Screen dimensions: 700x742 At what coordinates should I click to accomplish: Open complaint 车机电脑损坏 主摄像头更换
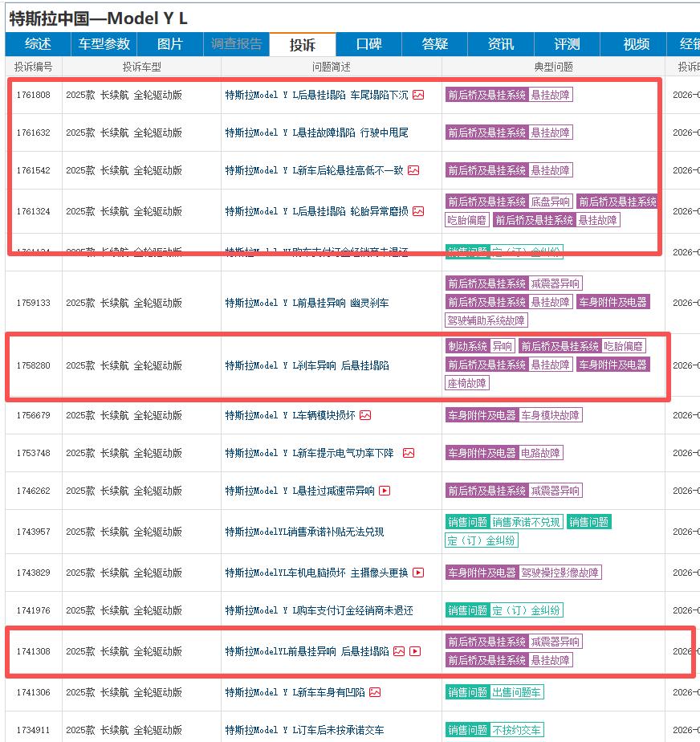[316, 573]
